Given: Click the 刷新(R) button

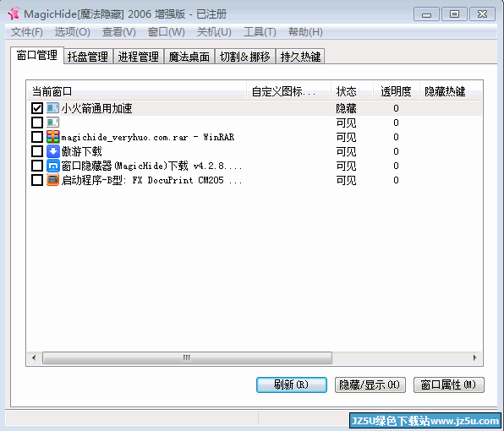Looking at the screenshot, I should pyautogui.click(x=292, y=385).
